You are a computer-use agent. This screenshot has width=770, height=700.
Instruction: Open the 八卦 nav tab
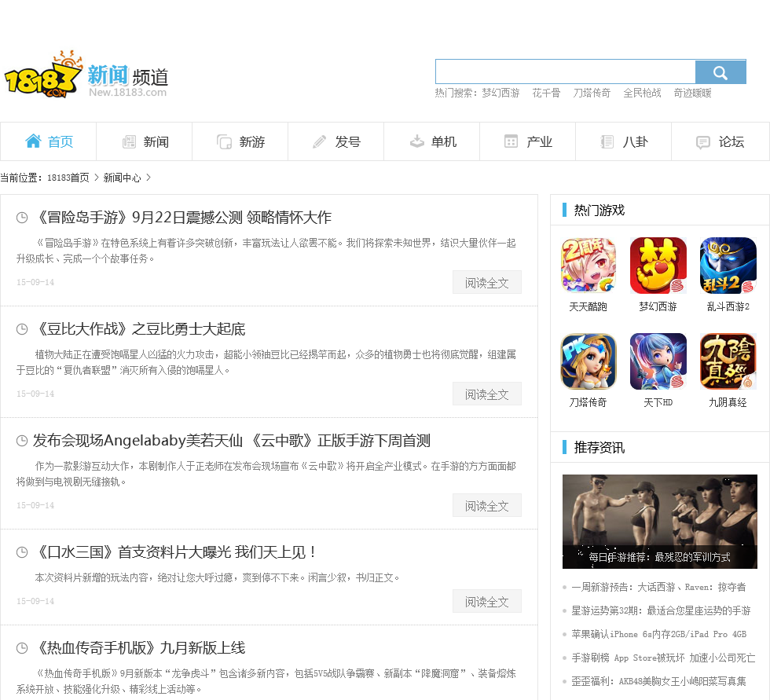[x=623, y=141]
